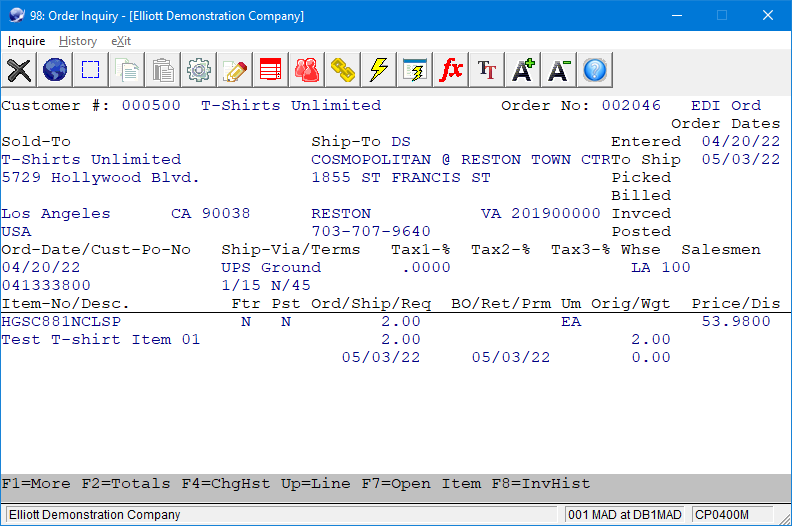
Task: Open the gear settings toolbar icon
Action: pyautogui.click(x=199, y=70)
